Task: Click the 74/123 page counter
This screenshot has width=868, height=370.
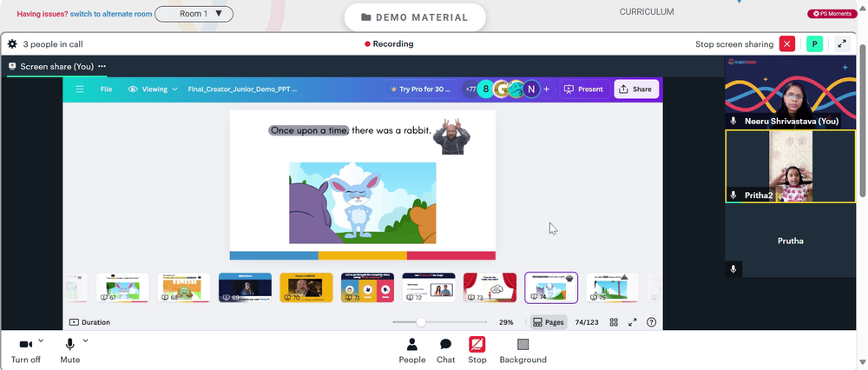Action: (587, 322)
